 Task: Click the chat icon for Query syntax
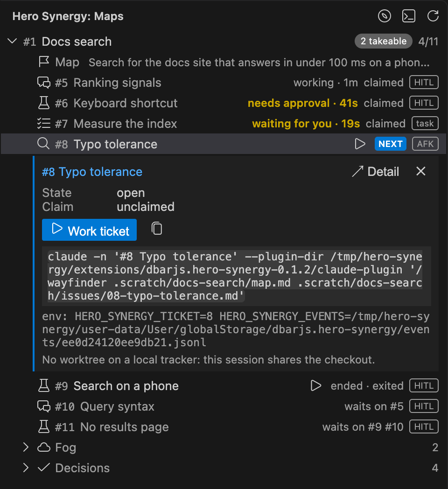click(44, 406)
